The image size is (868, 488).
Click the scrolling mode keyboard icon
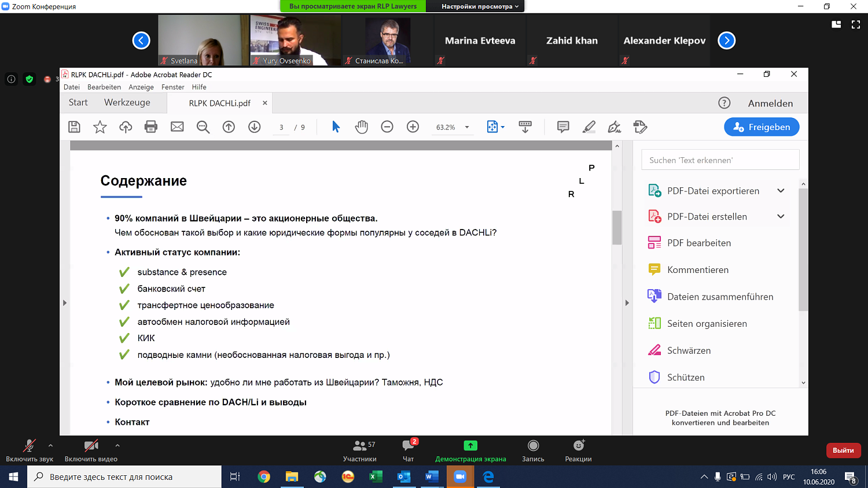pos(525,127)
